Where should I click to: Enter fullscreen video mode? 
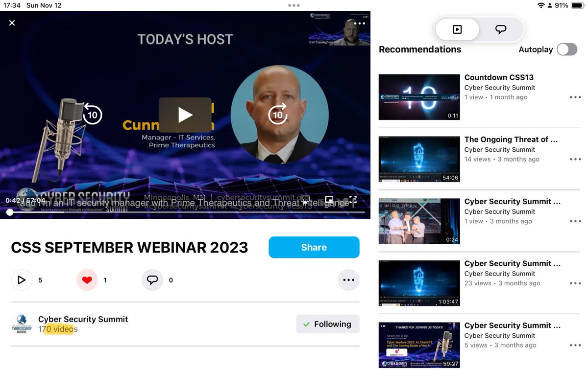coord(353,200)
